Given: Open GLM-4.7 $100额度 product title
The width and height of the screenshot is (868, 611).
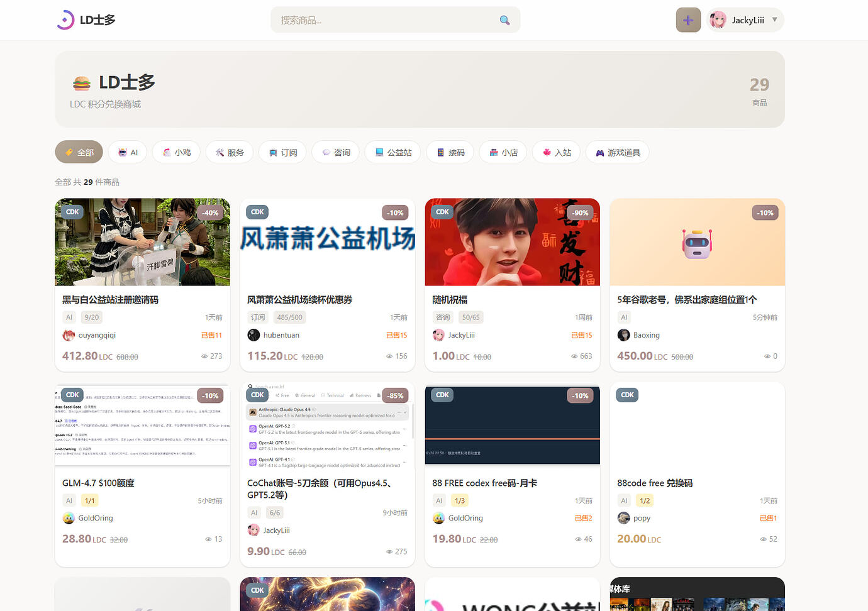Looking at the screenshot, I should click(98, 483).
